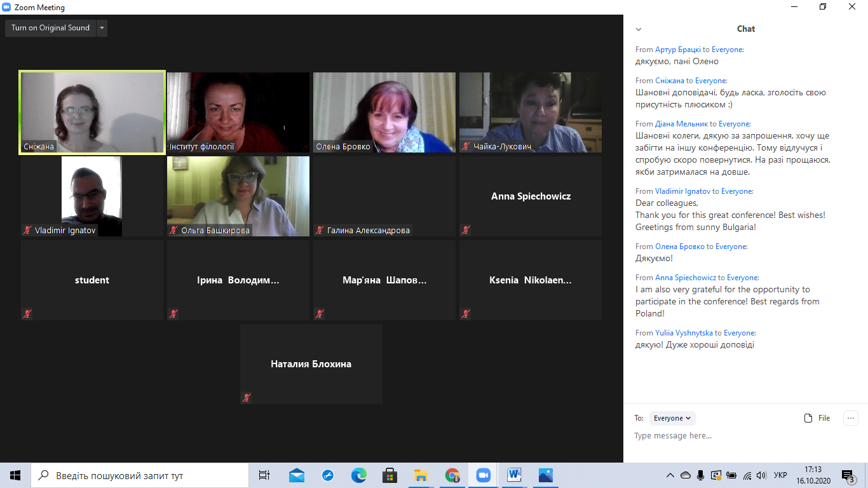
Task: Click the Windows Task View icon
Action: [x=264, y=475]
